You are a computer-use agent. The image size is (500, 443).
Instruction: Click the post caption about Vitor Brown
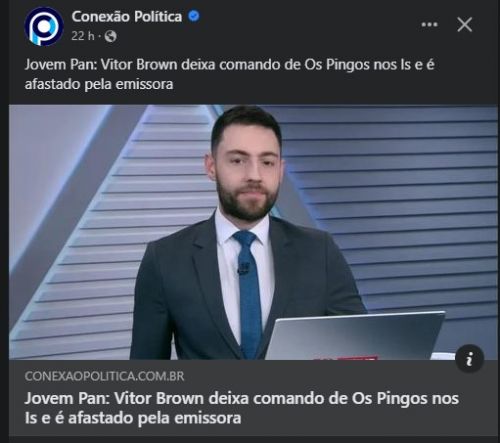(x=229, y=74)
